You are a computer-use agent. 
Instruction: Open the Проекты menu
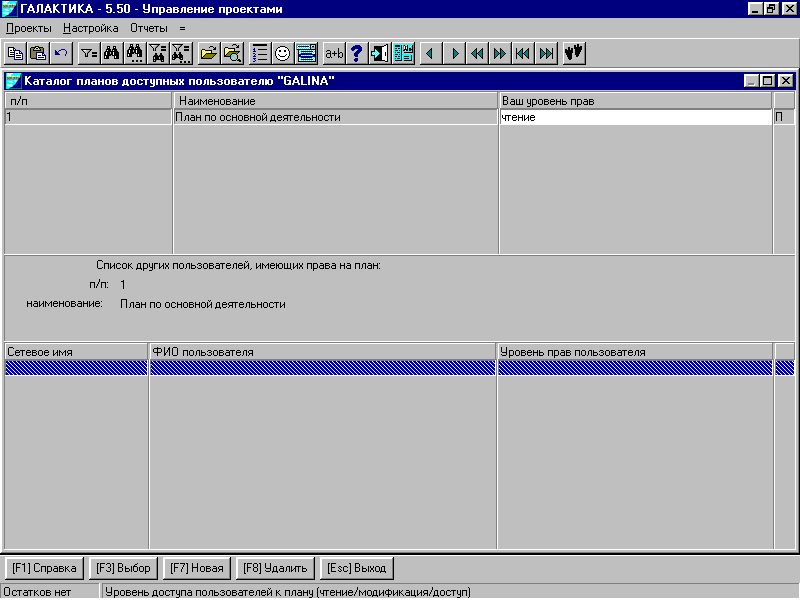pos(29,29)
